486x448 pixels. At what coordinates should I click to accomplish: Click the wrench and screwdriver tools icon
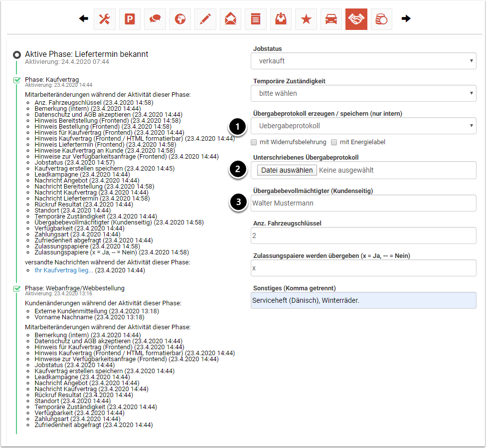click(104, 19)
